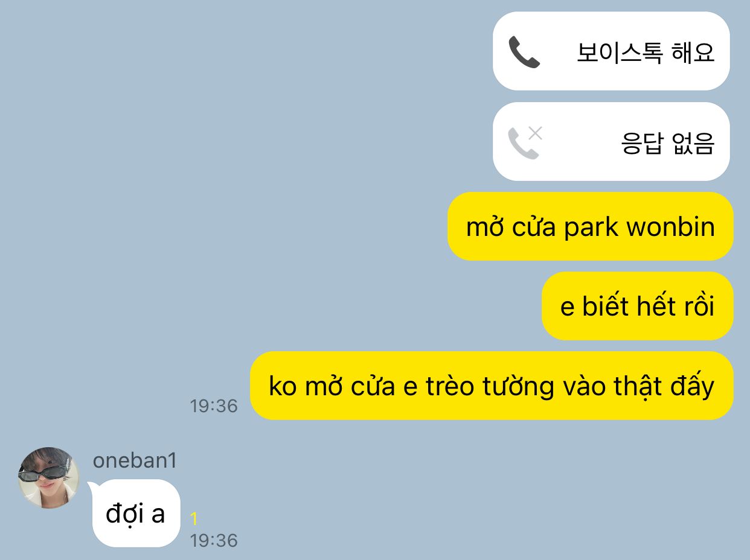Screen dimensions: 750x560
Task: Click the 19:36 timestamp under 'đợi a'
Action: pos(214,540)
